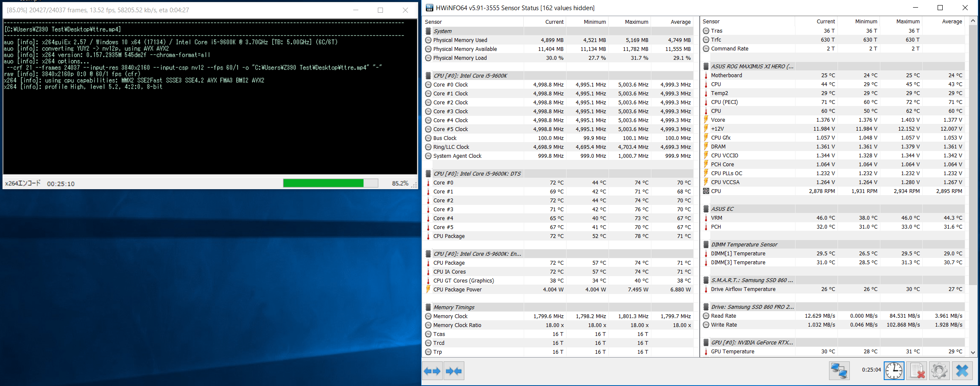Screen dimensions: 980x386
Task: Click the green x264 encode progress bar
Action: pyautogui.click(x=330, y=183)
